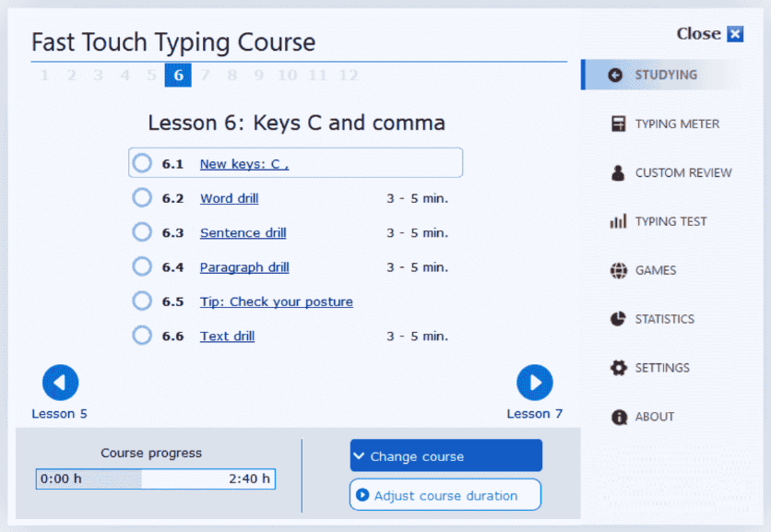Open Typing Meter via its calculator icon
This screenshot has width=771, height=532.
pyautogui.click(x=618, y=124)
